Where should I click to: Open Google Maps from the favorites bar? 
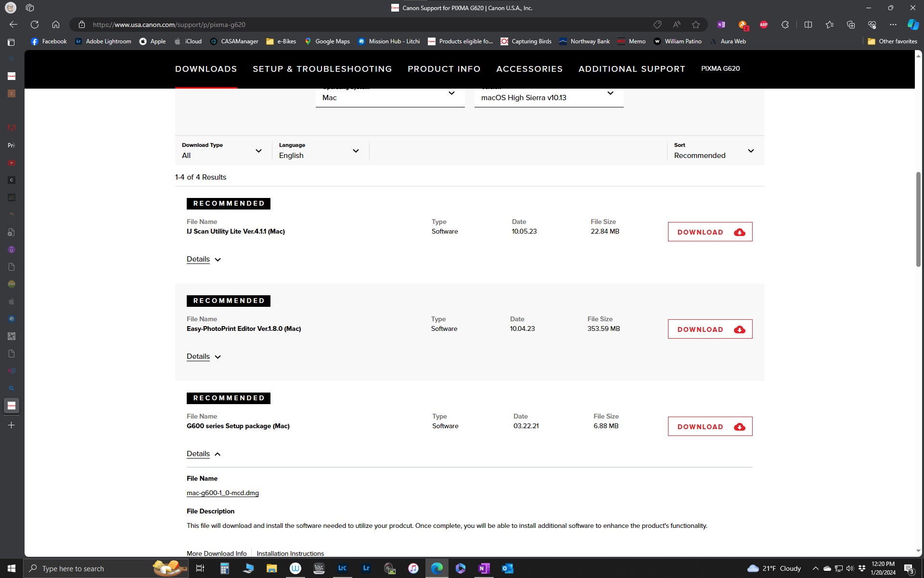pos(327,41)
